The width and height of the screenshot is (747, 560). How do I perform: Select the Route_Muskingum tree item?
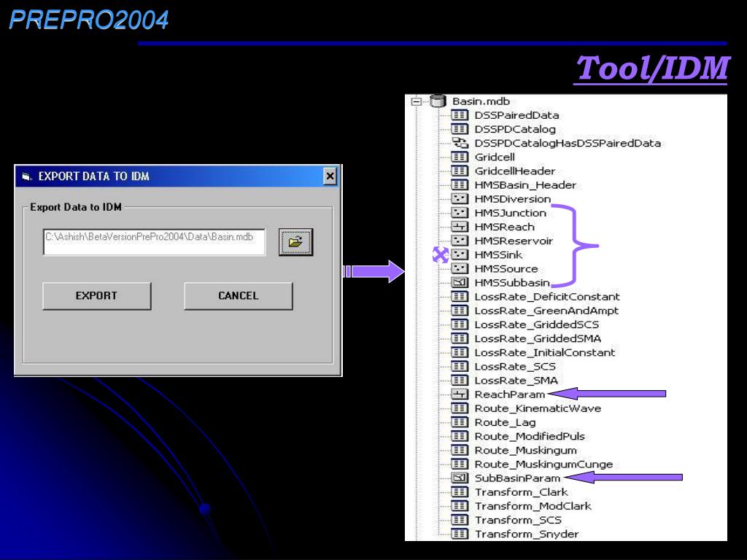525,451
